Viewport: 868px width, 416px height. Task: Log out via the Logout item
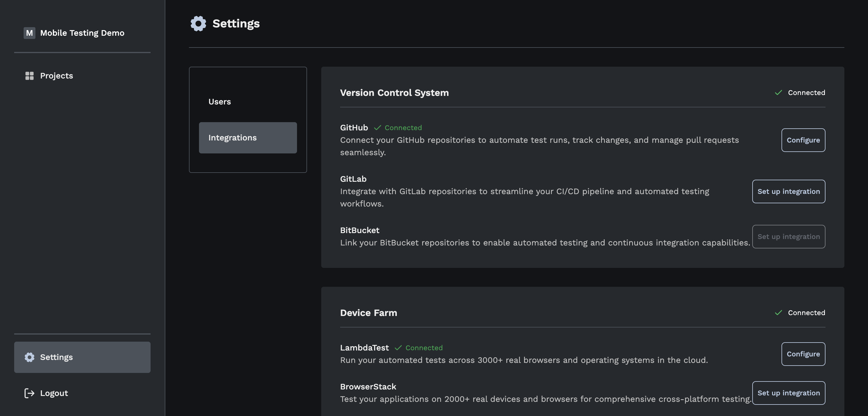pos(54,393)
